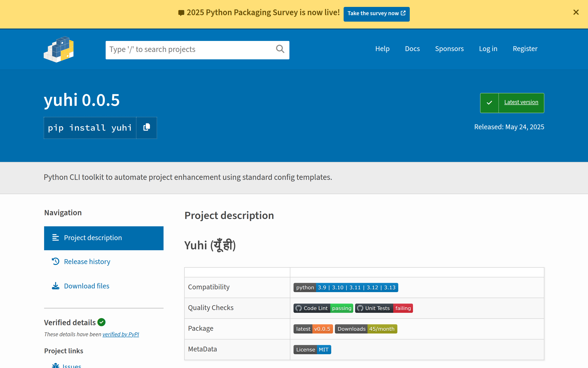Click the Download files arrow icon
The image size is (588, 368).
[55, 286]
